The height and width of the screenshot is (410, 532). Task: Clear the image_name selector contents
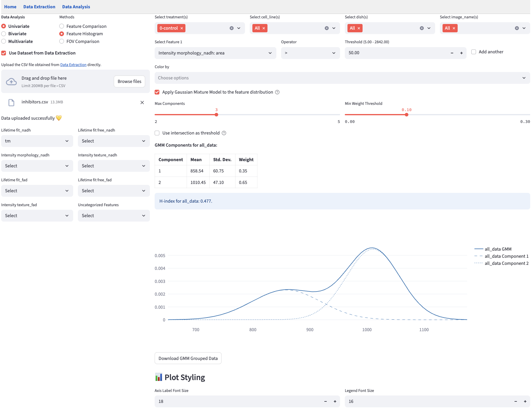pyautogui.click(x=517, y=28)
